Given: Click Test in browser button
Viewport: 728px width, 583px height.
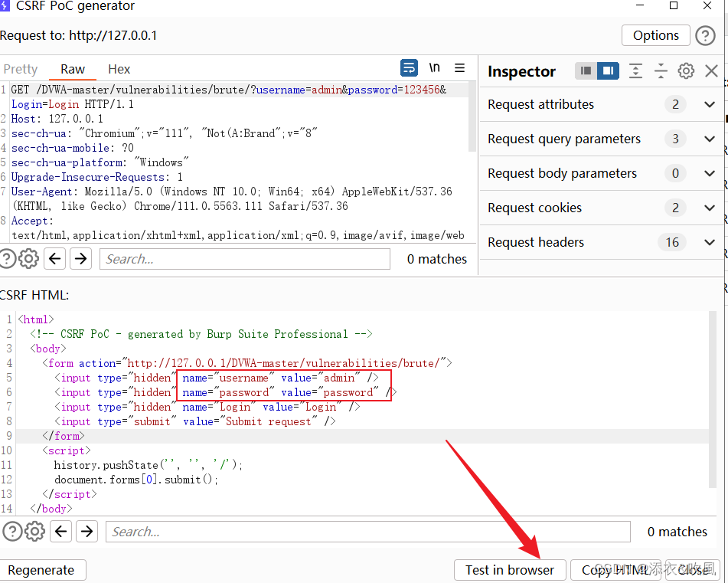Looking at the screenshot, I should [510, 570].
